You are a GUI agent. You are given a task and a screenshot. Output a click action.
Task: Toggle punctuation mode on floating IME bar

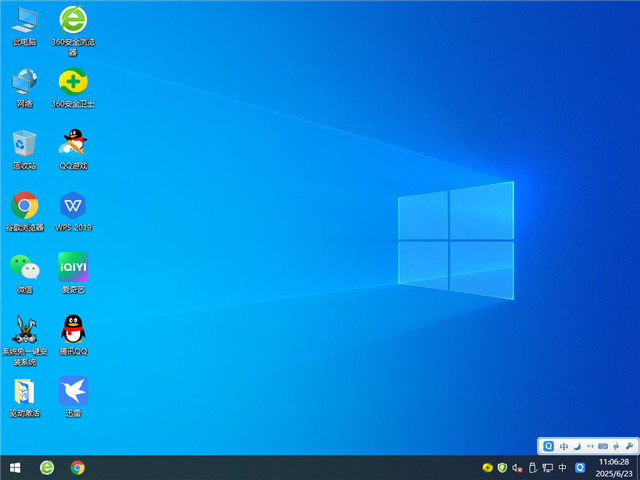590,446
